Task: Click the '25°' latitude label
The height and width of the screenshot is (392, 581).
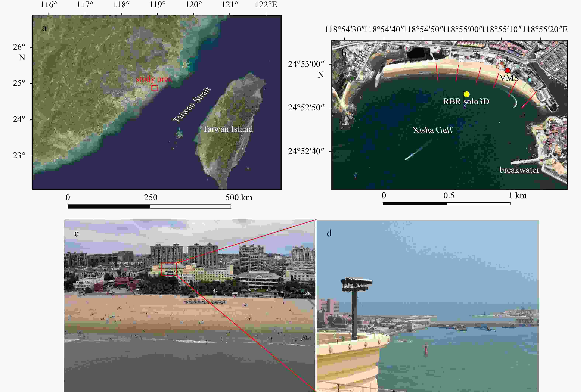Action: (x=19, y=83)
